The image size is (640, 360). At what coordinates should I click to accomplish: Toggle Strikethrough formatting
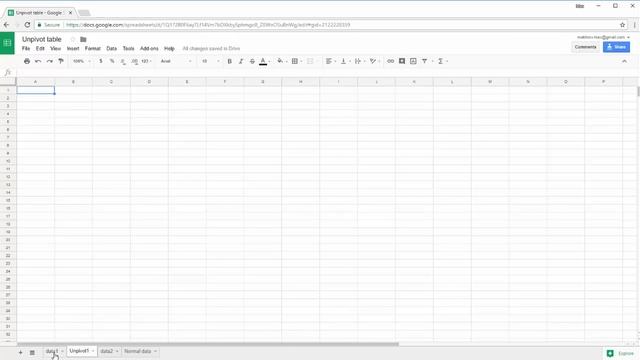tap(252, 61)
